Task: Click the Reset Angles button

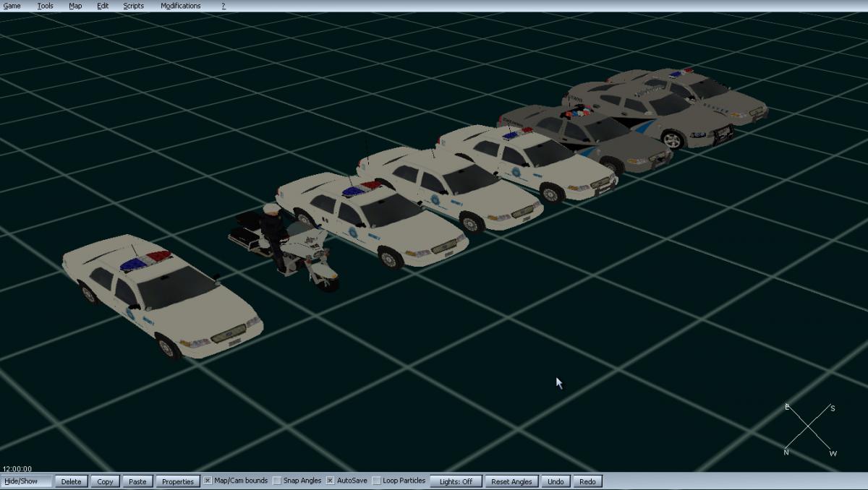Action: 511,481
